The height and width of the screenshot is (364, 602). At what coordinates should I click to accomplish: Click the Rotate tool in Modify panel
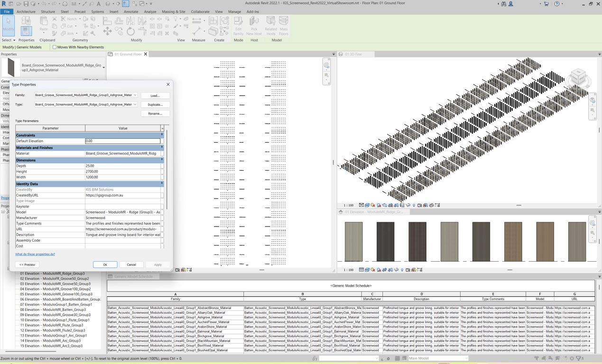click(x=130, y=32)
